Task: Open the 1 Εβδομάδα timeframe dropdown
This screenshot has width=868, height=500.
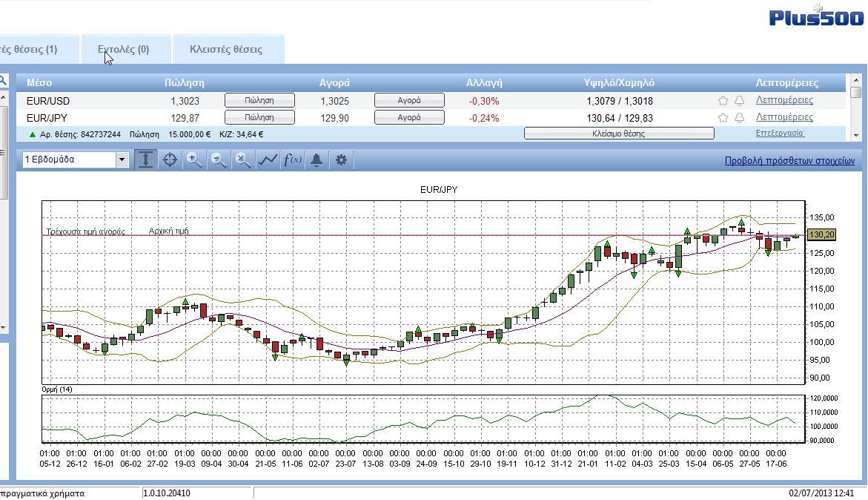Action: tap(122, 160)
